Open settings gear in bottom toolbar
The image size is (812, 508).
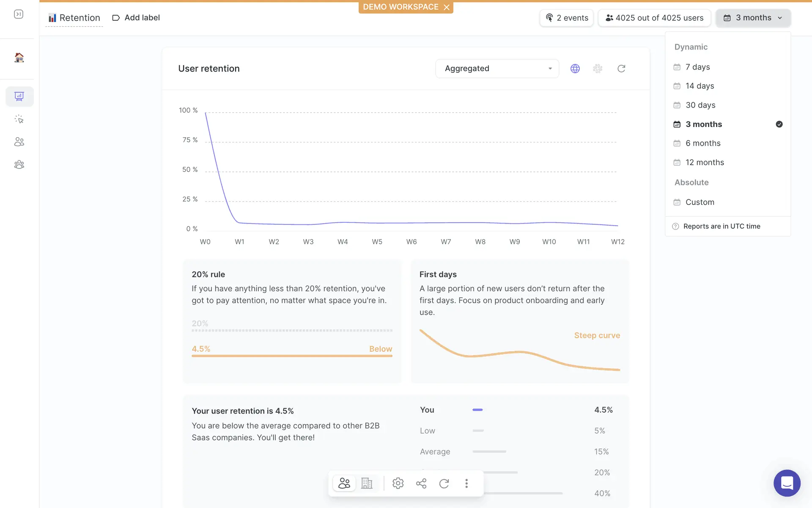coord(398,483)
